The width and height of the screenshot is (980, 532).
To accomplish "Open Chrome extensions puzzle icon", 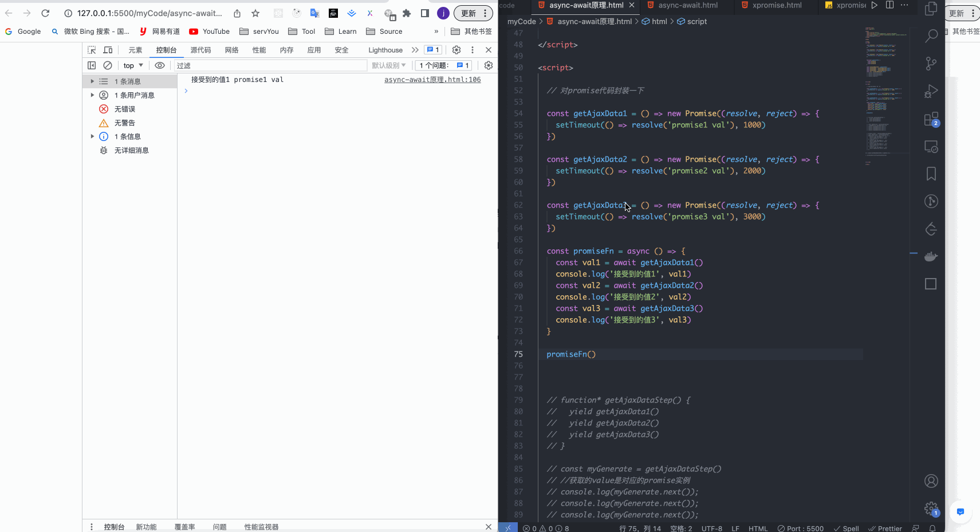I will pyautogui.click(x=407, y=13).
